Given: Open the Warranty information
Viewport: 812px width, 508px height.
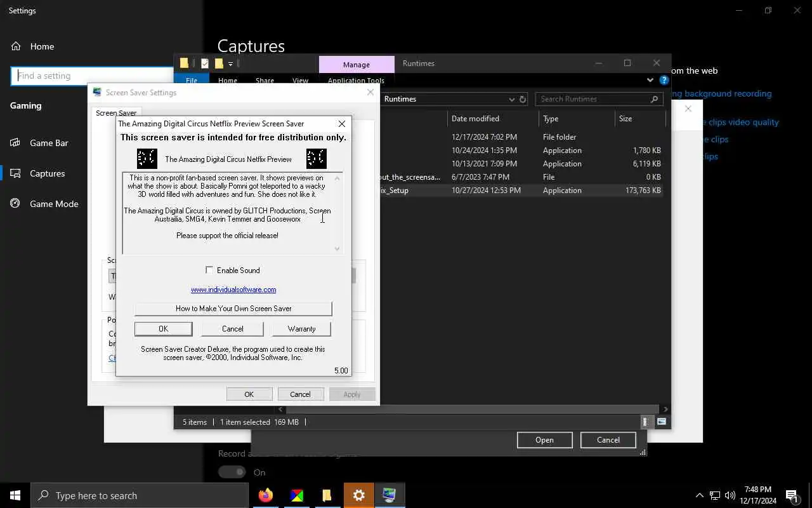Looking at the screenshot, I should click(301, 329).
